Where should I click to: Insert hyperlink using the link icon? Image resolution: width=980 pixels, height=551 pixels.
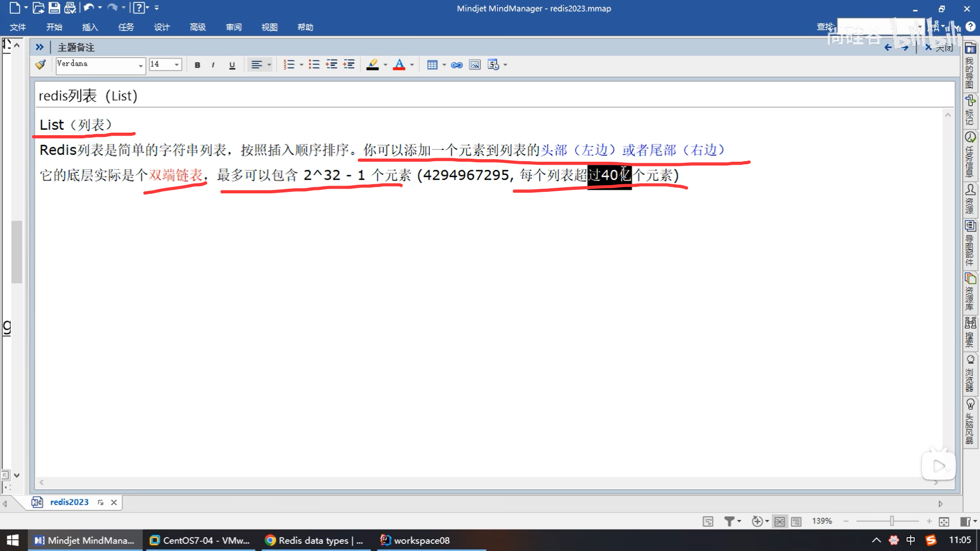457,65
